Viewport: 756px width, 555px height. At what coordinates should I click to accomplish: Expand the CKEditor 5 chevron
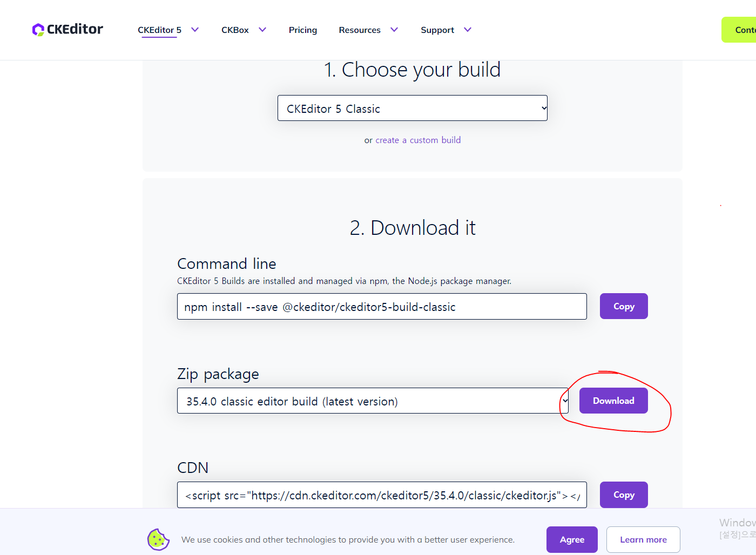195,30
